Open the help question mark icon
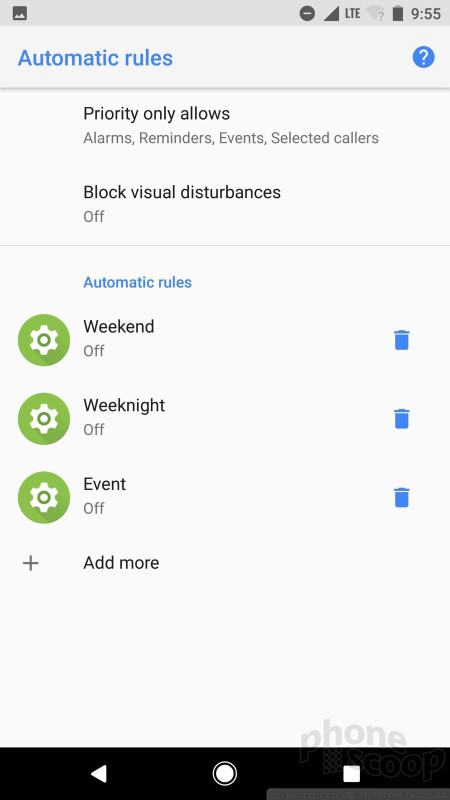 (423, 57)
